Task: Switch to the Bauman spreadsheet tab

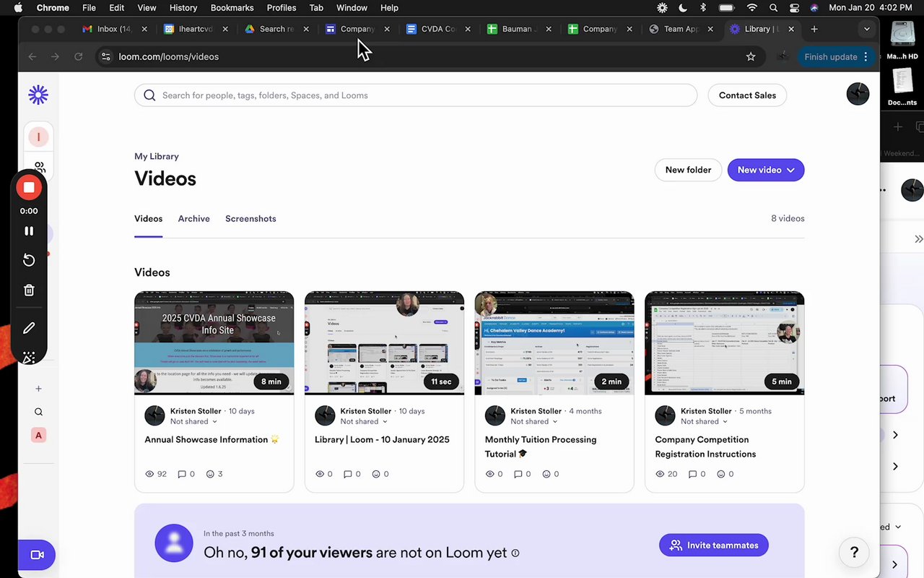Action: pos(520,29)
